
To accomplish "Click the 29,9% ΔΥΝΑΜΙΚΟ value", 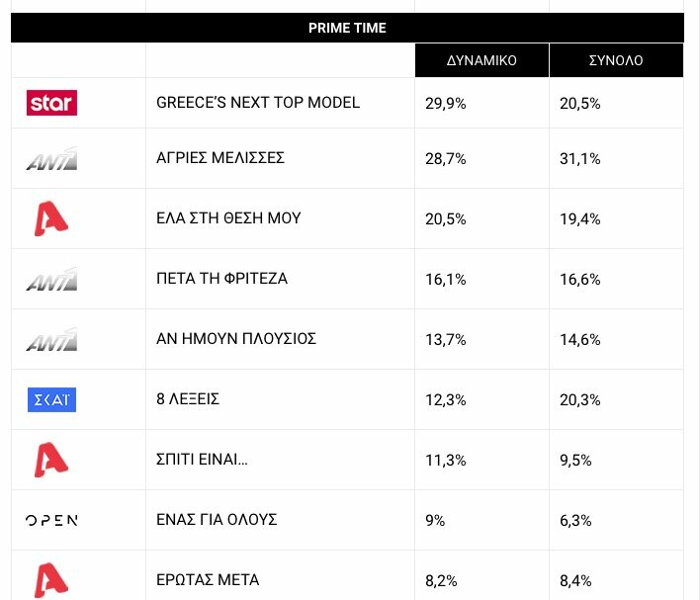I will click(443, 103).
